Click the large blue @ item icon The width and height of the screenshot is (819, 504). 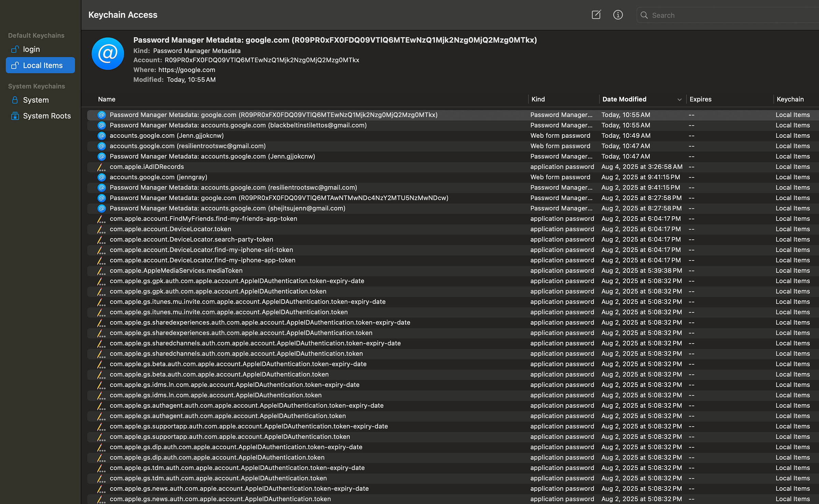107,54
